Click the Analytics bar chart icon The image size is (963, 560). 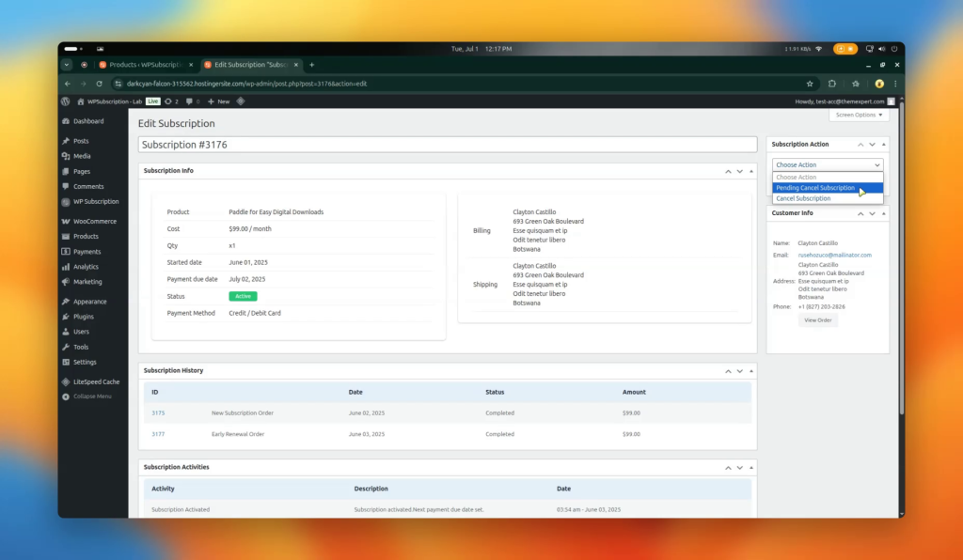66,267
